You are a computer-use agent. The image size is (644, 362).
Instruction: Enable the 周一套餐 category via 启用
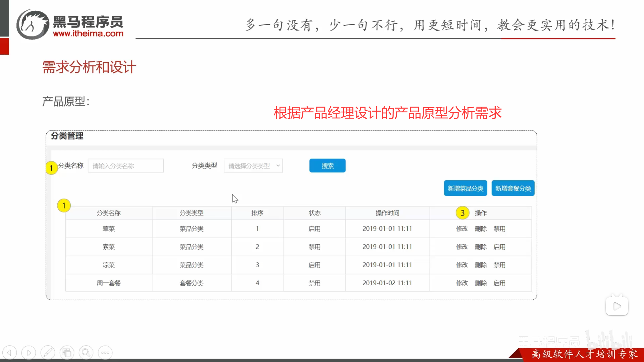pyautogui.click(x=499, y=283)
